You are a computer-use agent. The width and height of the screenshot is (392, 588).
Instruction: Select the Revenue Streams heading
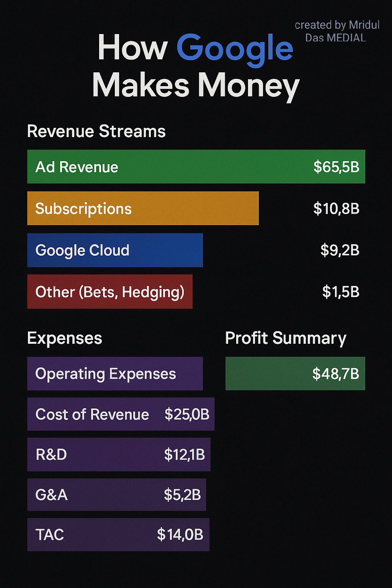tap(96, 131)
